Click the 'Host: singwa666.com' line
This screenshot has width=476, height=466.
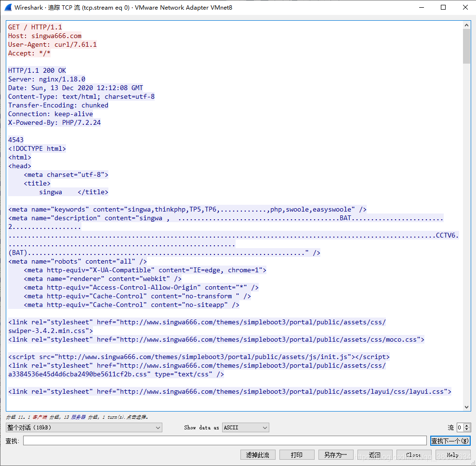coord(45,36)
